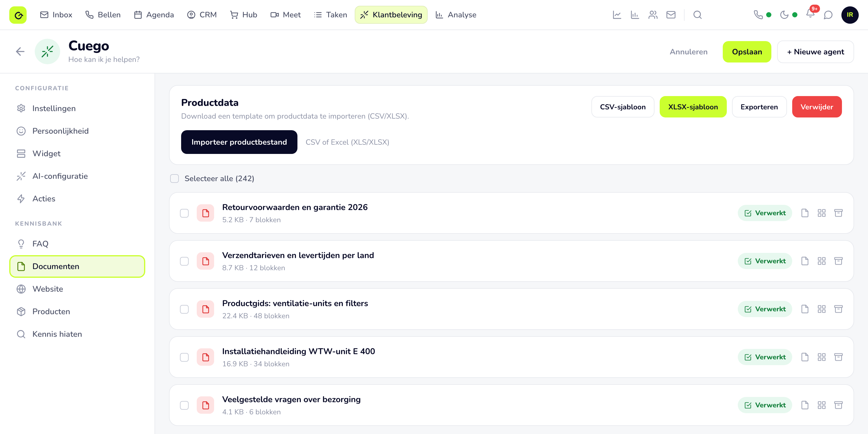The image size is (868, 434).
Task: Open the Bellen tab
Action: coord(103,15)
